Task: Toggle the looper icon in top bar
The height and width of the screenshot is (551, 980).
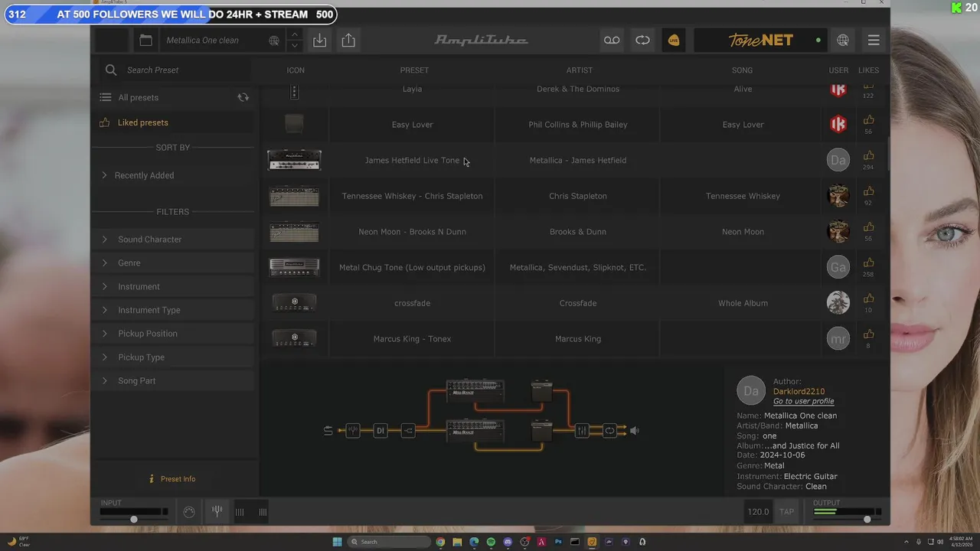Action: click(x=642, y=41)
